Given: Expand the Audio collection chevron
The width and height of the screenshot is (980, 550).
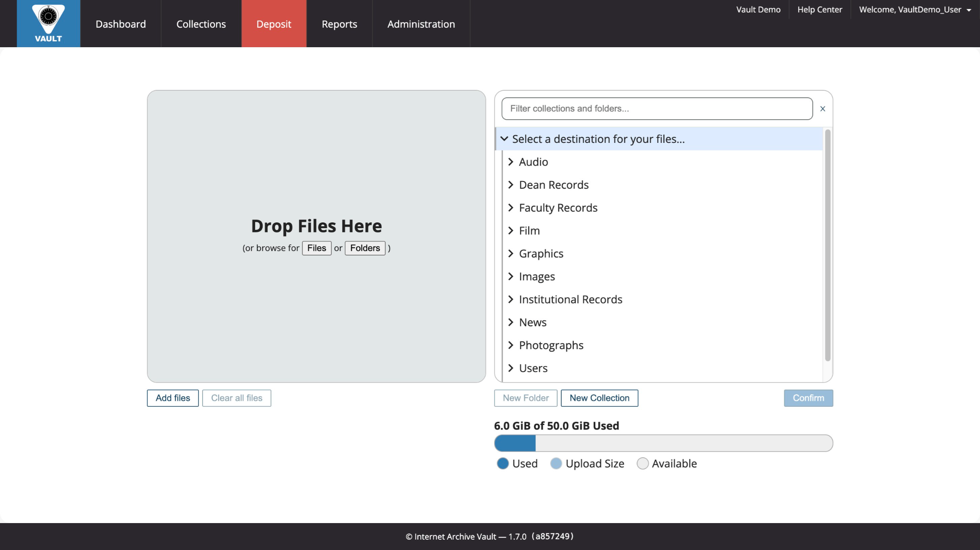Looking at the screenshot, I should pyautogui.click(x=511, y=162).
